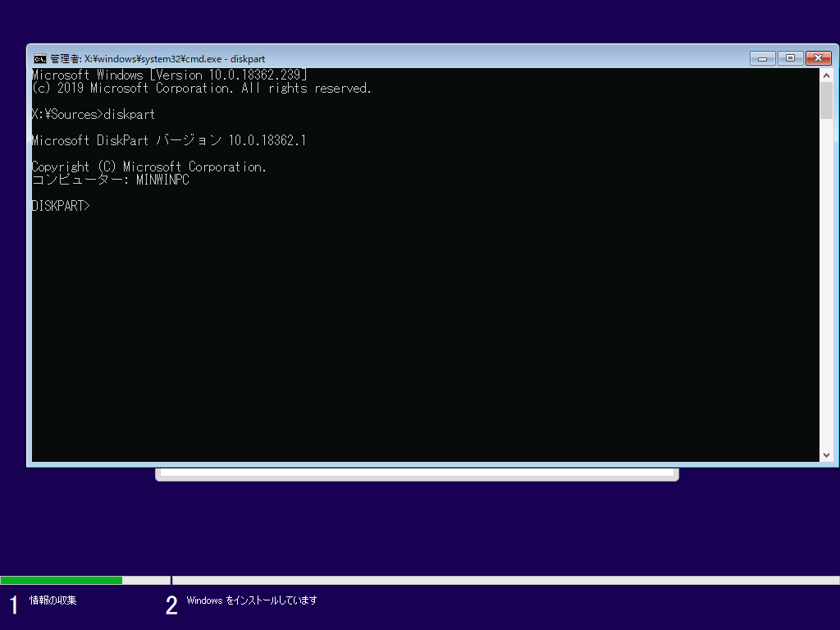Viewport: 840px width, 630px height.
Task: Click the 'X:¥Sources>diskpart' command line
Action: point(94,114)
